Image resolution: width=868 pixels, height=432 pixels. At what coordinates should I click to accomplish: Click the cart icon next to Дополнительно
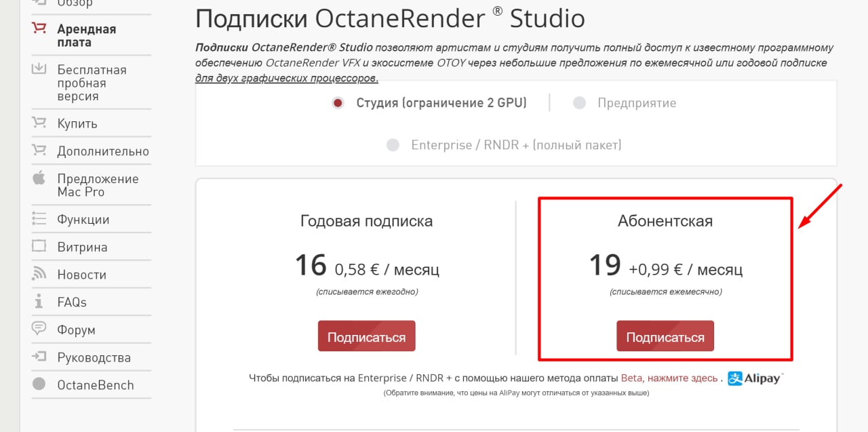point(39,150)
